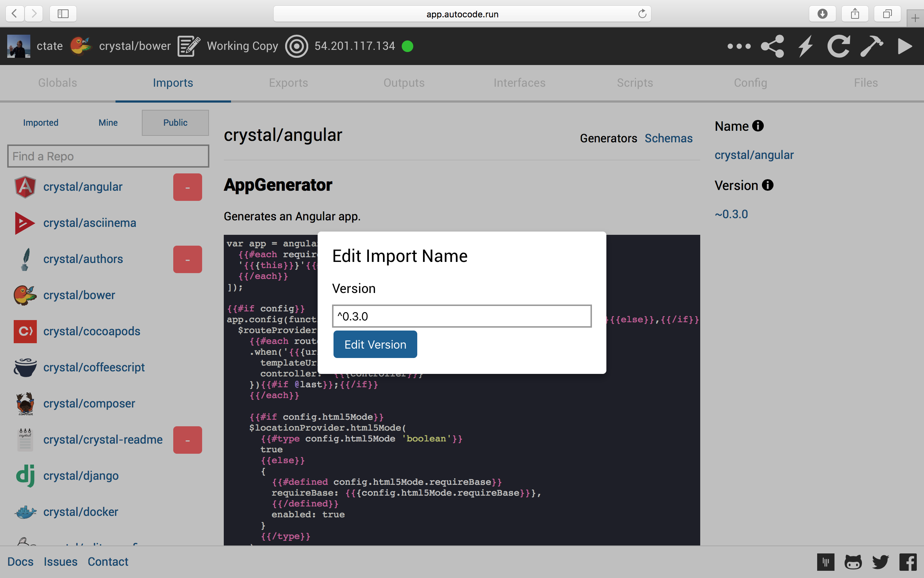Click the Working Copy notepad icon
This screenshot has width=924, height=578.
click(x=189, y=46)
